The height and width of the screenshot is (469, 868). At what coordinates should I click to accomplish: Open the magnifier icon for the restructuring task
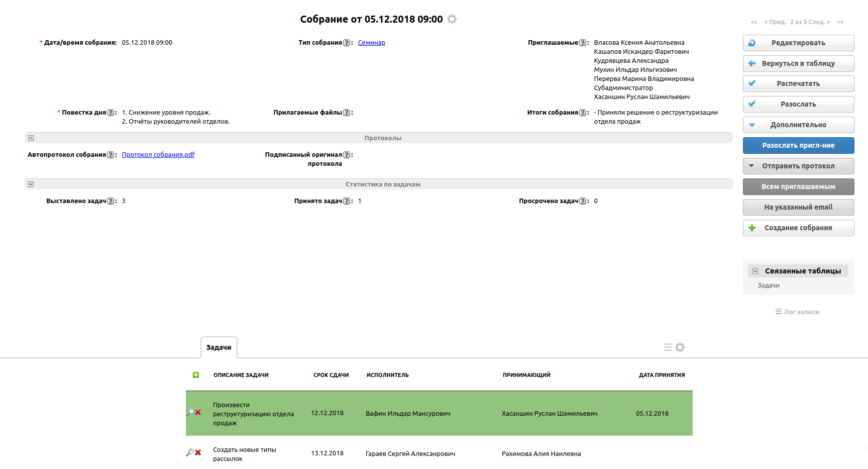tap(190, 412)
